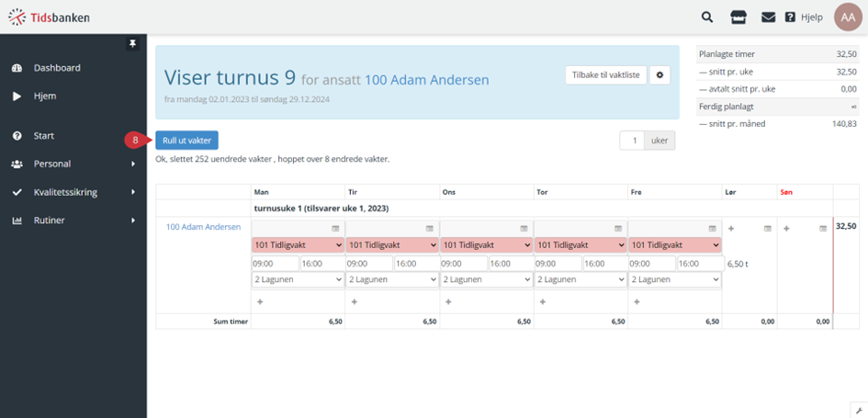Click the Hjelp text link

pos(812,17)
